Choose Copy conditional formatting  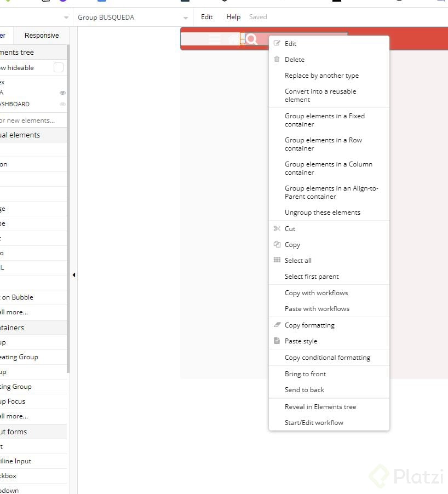[x=328, y=358]
